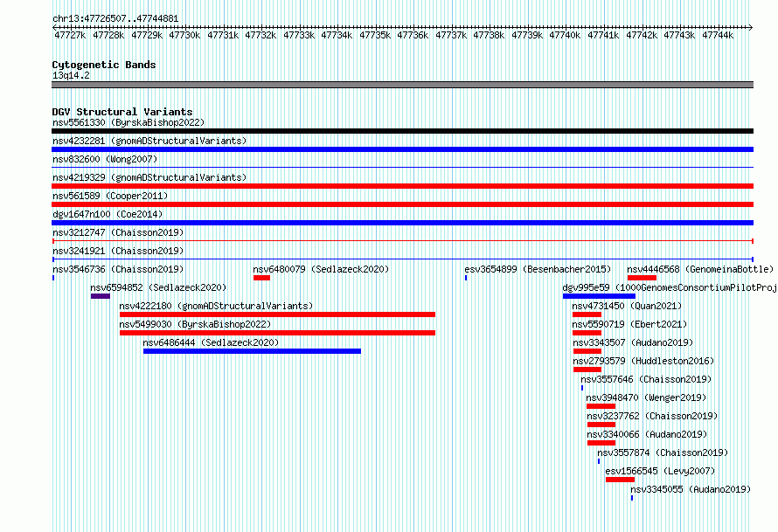
Task: Open nsv4232281 gnomADStructuralVariants label
Action: (x=149, y=141)
